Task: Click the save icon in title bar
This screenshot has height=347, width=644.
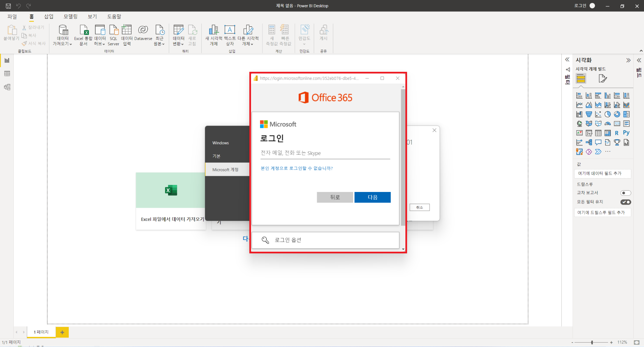Action: (8, 6)
